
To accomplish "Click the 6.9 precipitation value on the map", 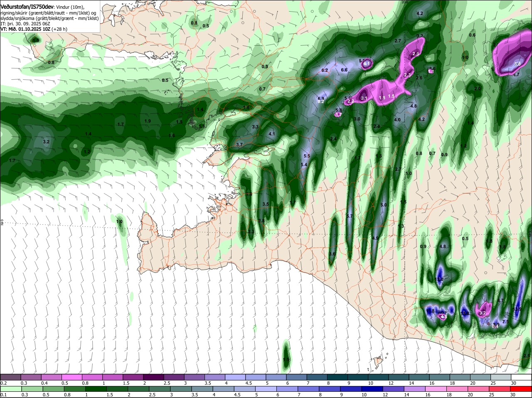I will coord(321,98).
